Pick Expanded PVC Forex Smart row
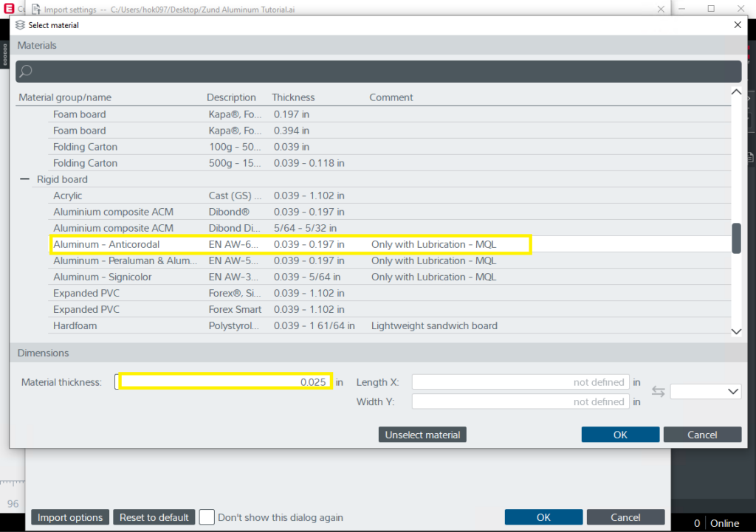 [x=85, y=309]
